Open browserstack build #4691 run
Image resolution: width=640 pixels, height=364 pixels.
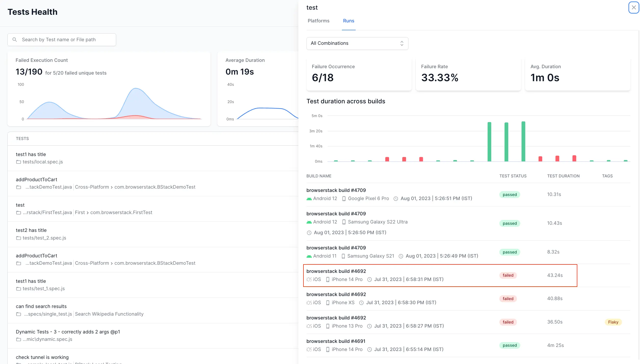pyautogui.click(x=336, y=341)
